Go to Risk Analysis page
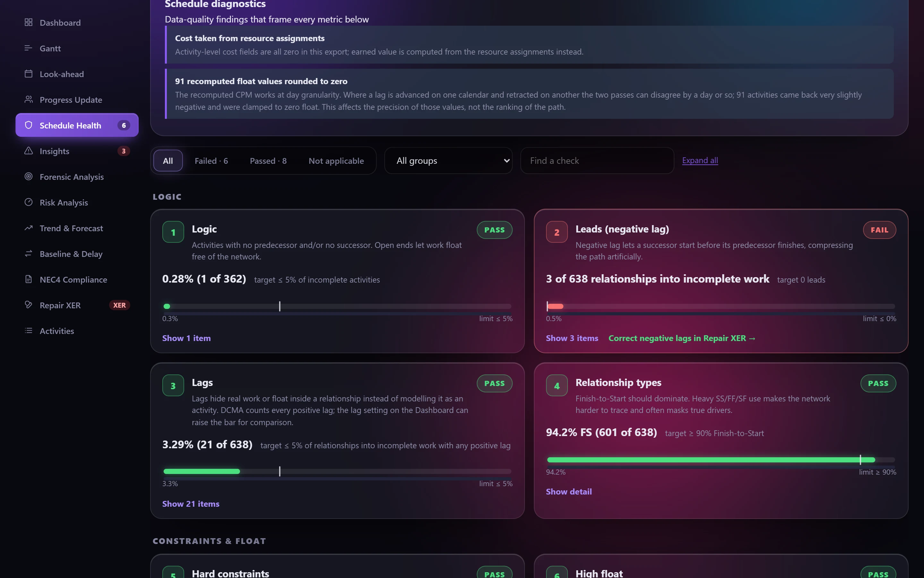This screenshot has height=578, width=924. [x=77, y=202]
